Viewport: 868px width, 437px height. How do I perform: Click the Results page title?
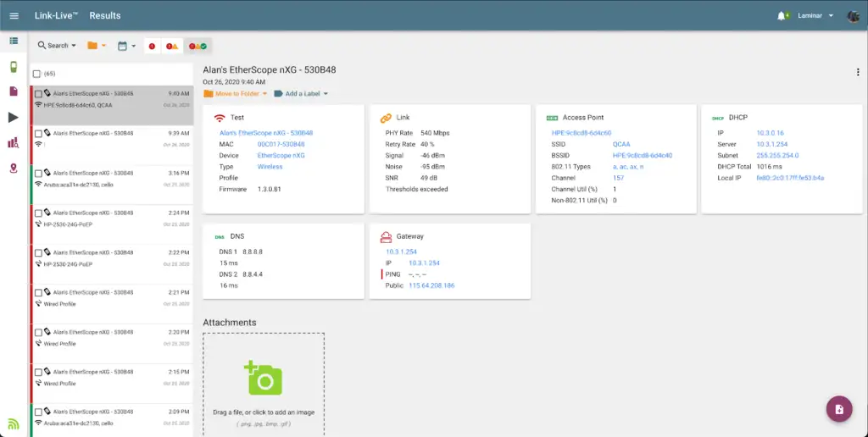104,15
